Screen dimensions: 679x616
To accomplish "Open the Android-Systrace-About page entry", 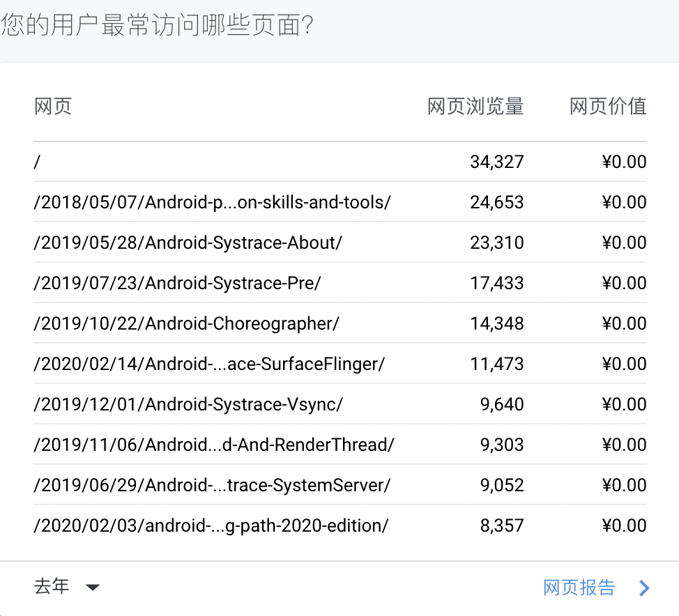I will pos(188,242).
